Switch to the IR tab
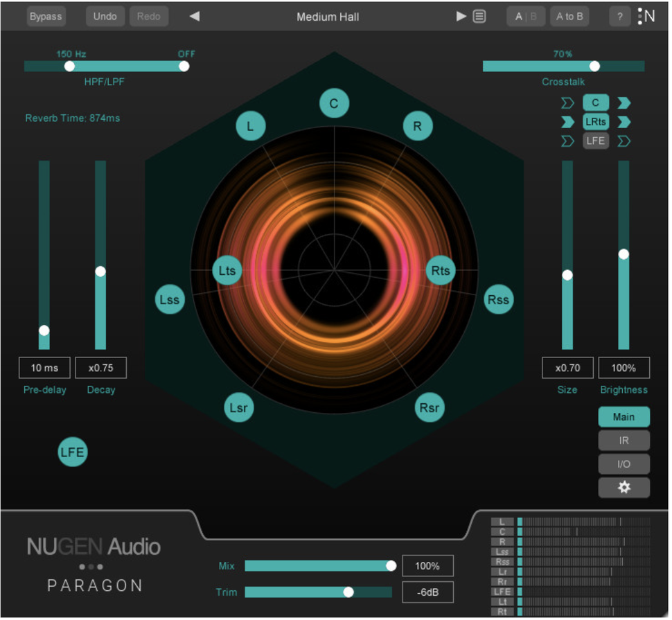This screenshot has width=672, height=620. point(624,440)
